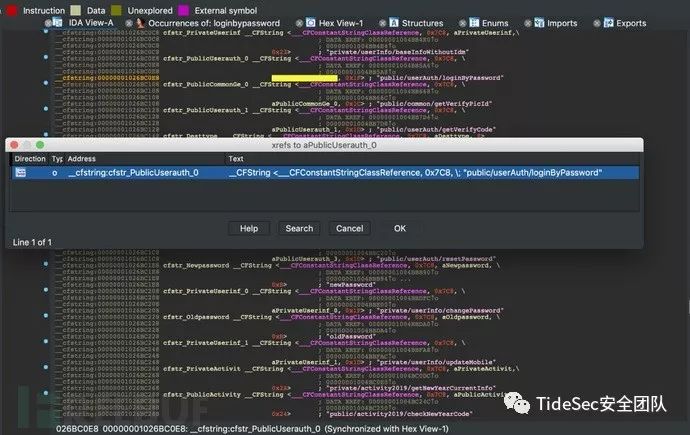The image size is (690, 435).
Task: Open the Enums tab
Action: click(x=495, y=23)
